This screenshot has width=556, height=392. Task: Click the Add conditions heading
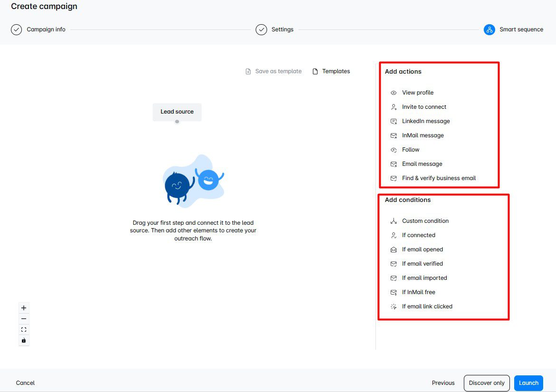pyautogui.click(x=408, y=200)
